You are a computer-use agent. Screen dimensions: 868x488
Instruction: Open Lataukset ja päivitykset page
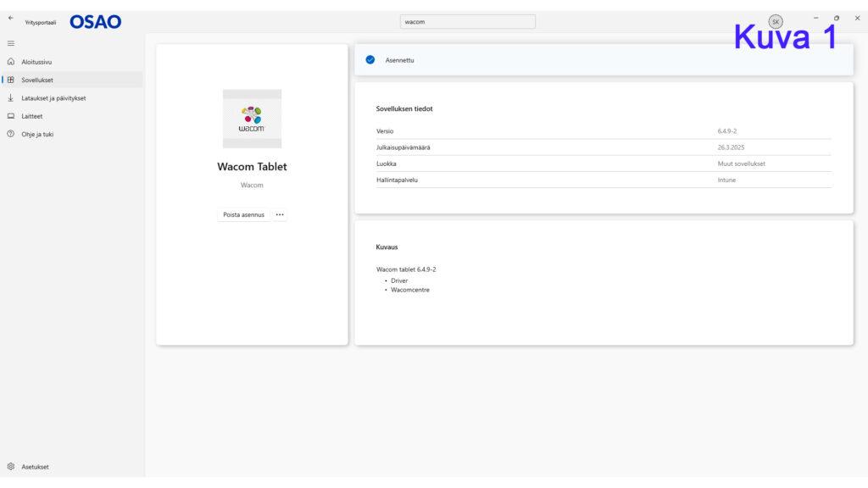point(53,98)
